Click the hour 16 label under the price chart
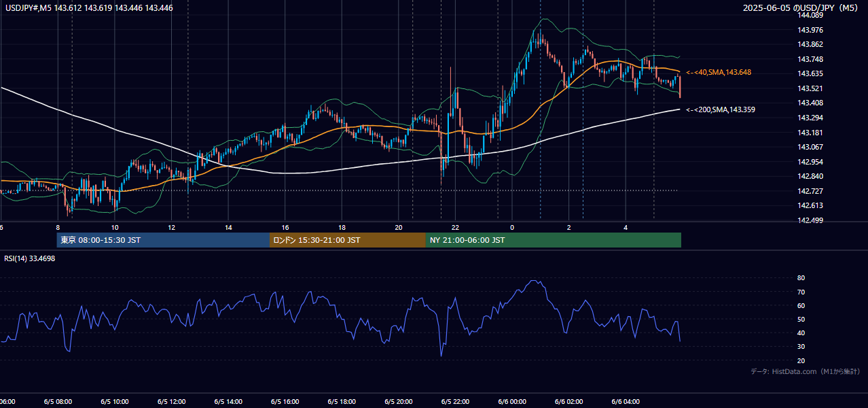 pyautogui.click(x=285, y=227)
